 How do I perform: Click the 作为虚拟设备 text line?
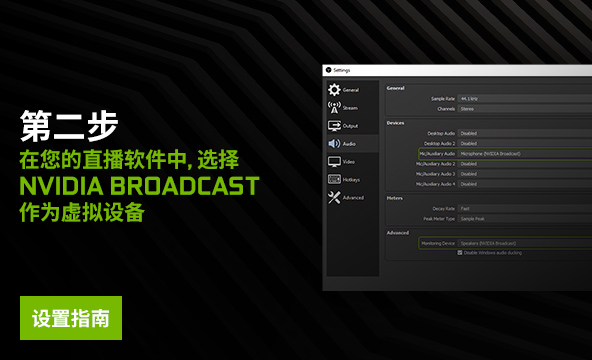tap(82, 212)
